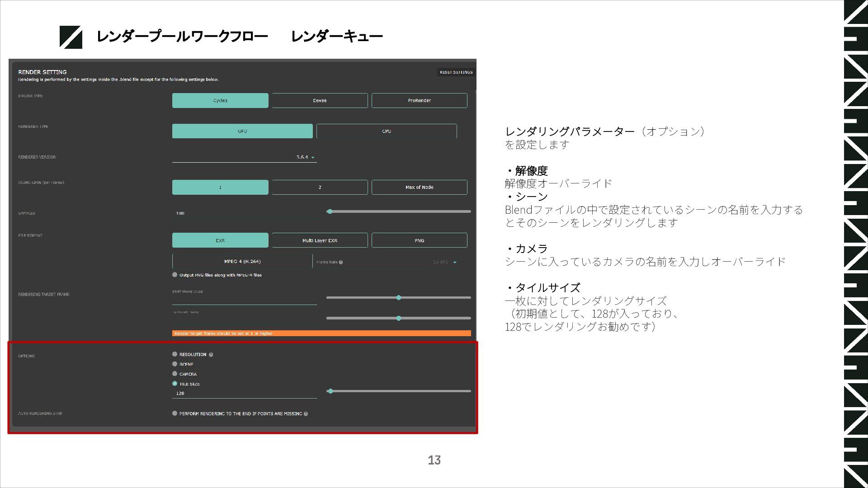Choose MPEG-4 (H.264) format

(242, 262)
